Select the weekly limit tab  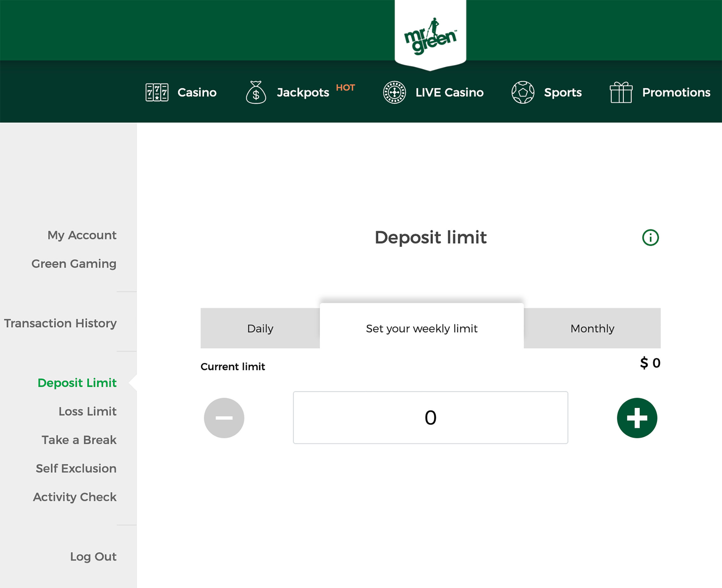pos(421,328)
